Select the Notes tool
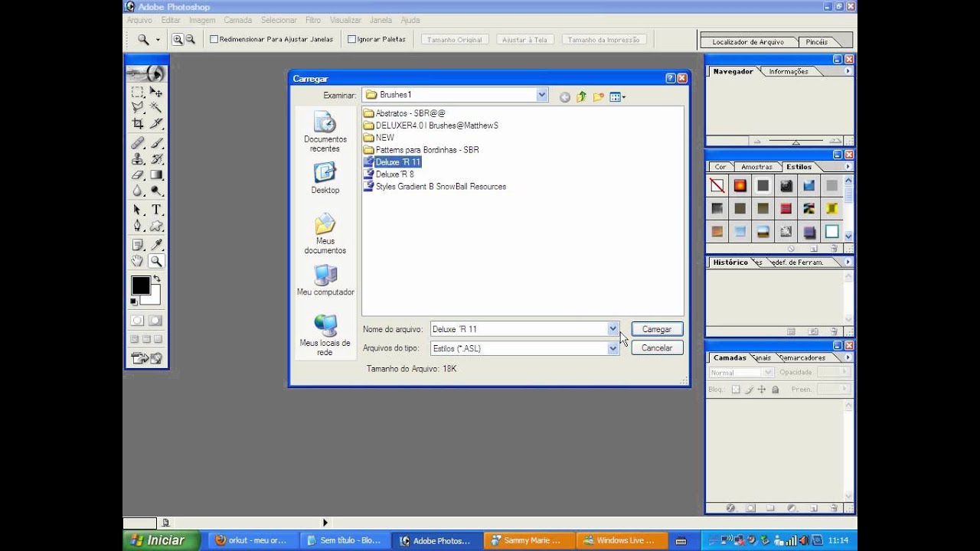 (x=138, y=245)
